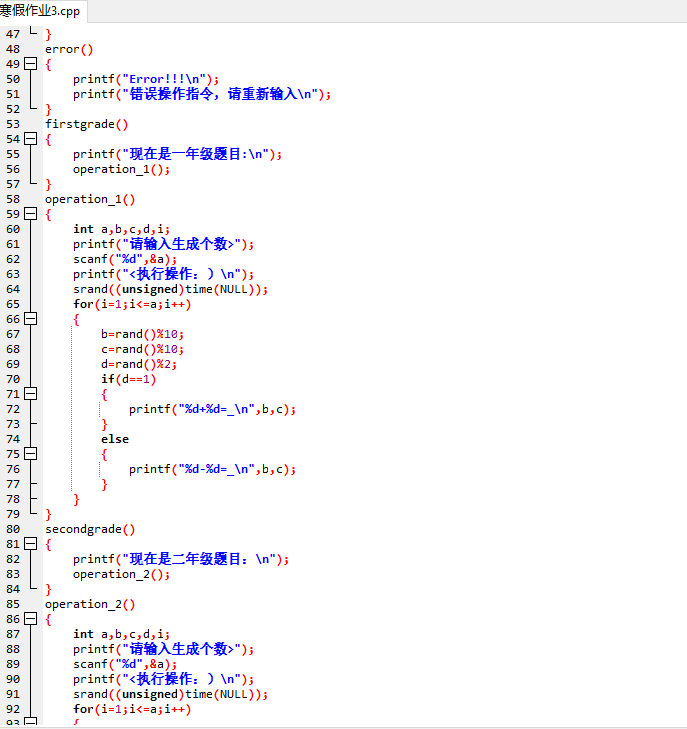Collapse the operation_2() fold marker at line 86
Screen dimensions: 687x729
pos(31,619)
